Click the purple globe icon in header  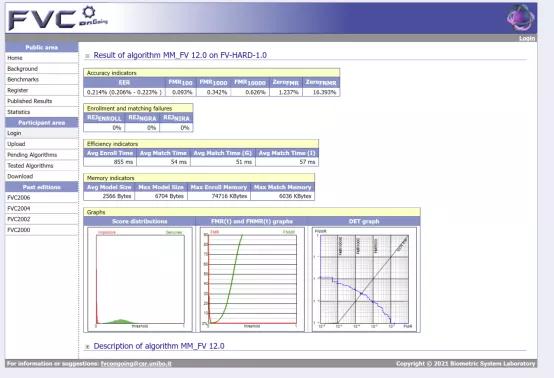tap(520, 18)
